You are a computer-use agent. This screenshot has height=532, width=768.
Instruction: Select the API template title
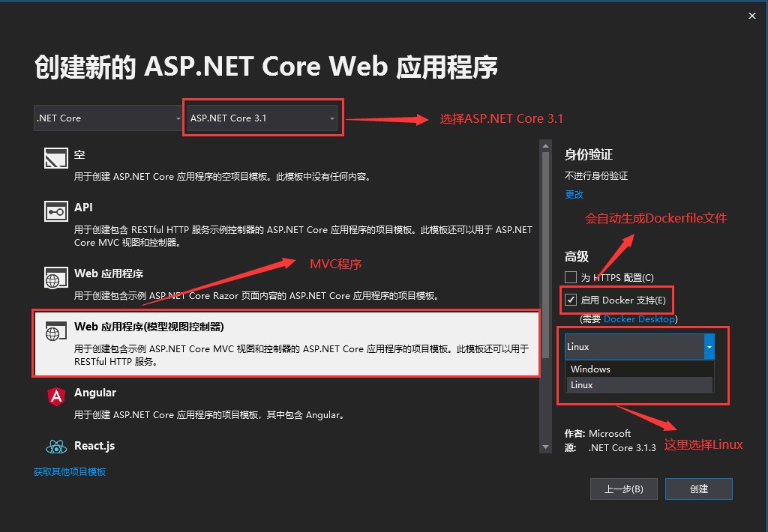pos(83,208)
